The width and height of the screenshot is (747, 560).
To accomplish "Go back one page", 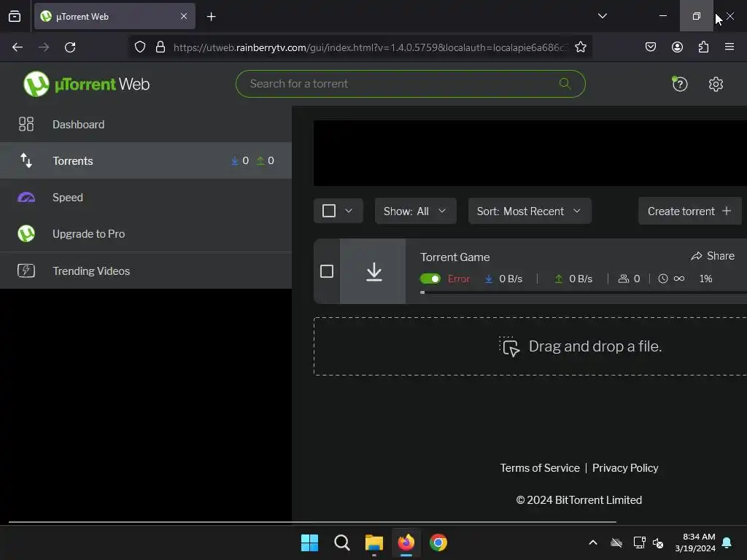I will coord(18,47).
